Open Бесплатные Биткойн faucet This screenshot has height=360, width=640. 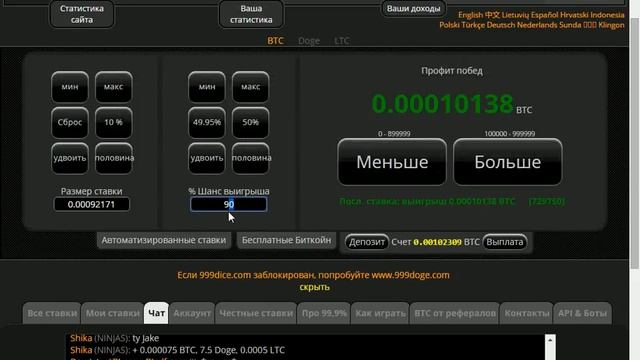[x=287, y=240]
